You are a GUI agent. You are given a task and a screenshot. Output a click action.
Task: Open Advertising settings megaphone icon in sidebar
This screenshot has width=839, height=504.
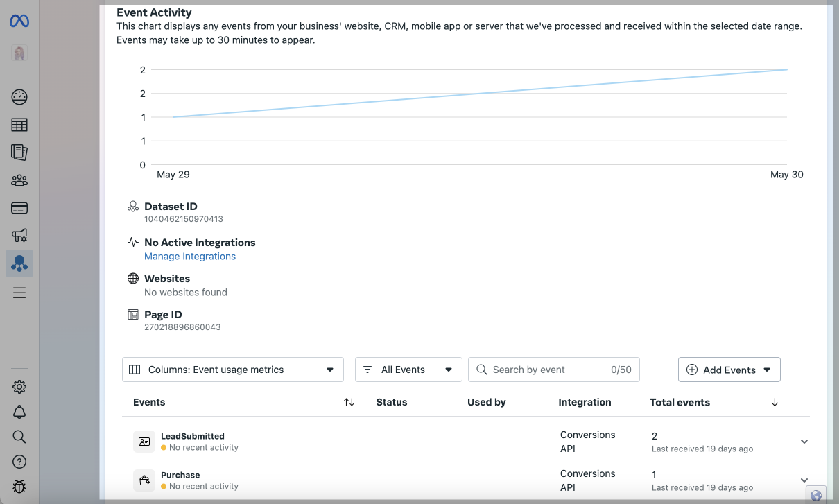click(19, 236)
